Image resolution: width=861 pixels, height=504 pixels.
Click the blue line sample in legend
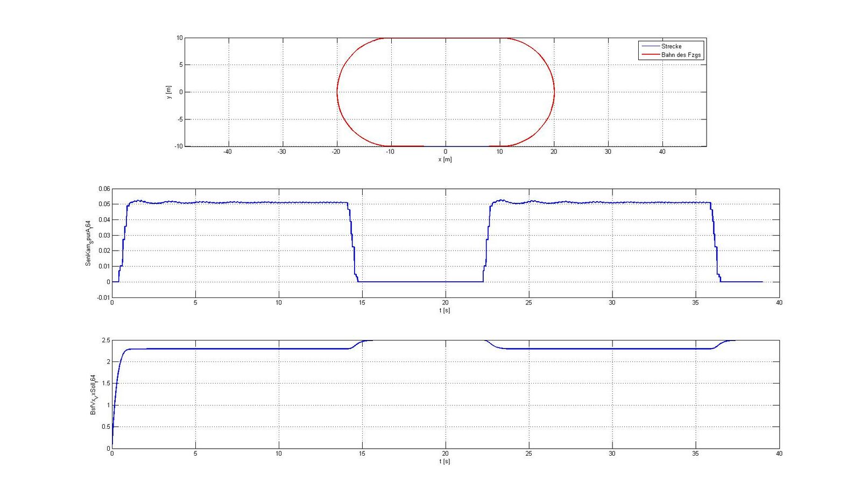[x=650, y=46]
